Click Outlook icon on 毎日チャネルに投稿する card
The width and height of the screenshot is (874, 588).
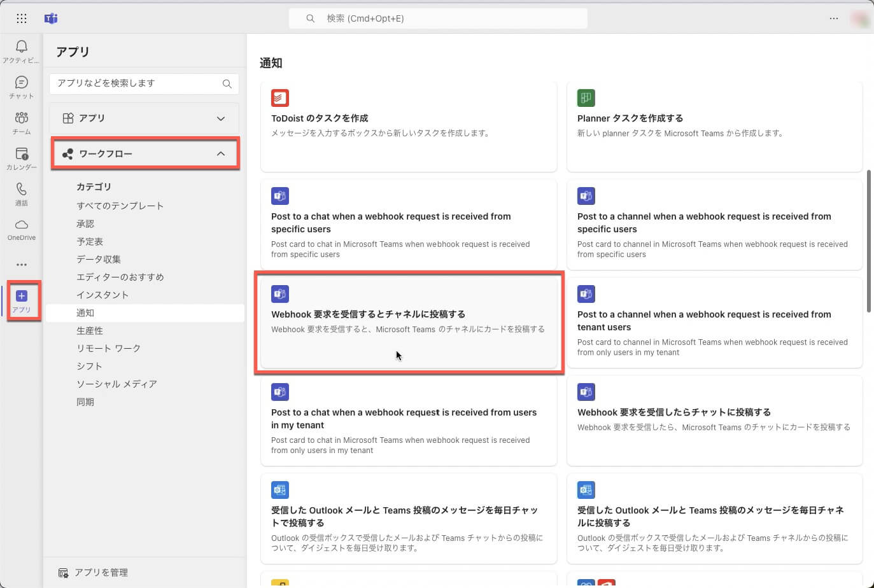(x=586, y=490)
